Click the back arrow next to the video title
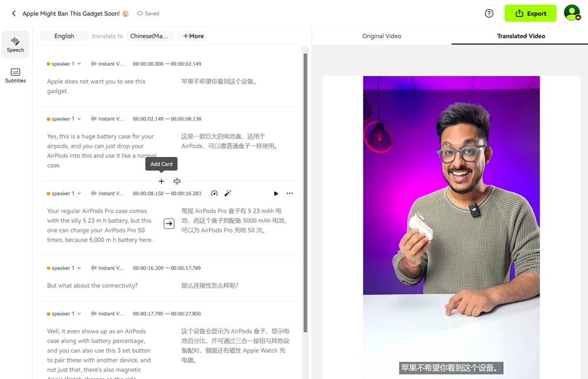This screenshot has height=379, width=588. (14, 13)
